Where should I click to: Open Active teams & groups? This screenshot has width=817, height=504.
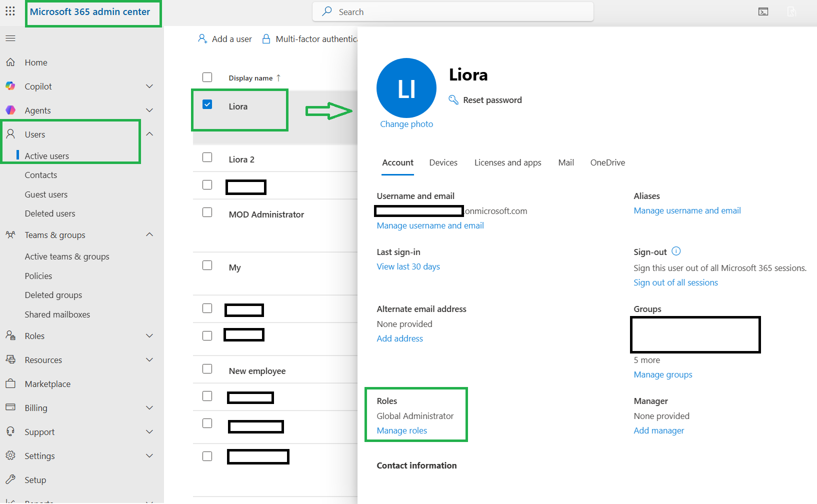coord(67,256)
